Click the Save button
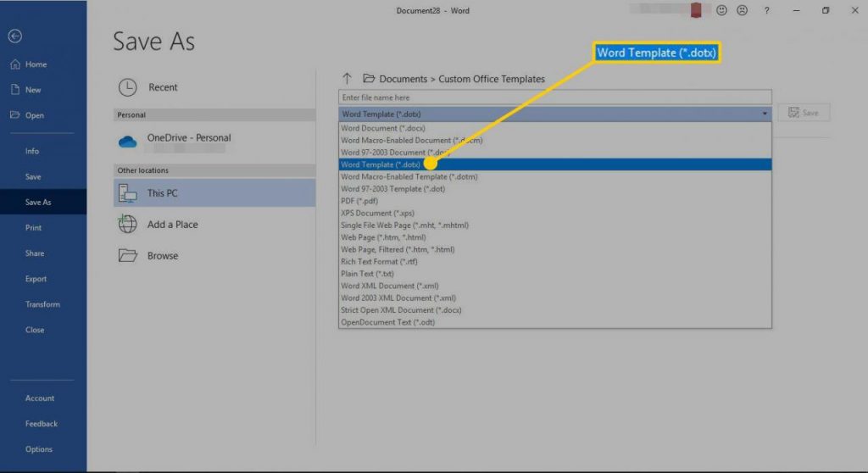The width and height of the screenshot is (868, 473). click(804, 113)
